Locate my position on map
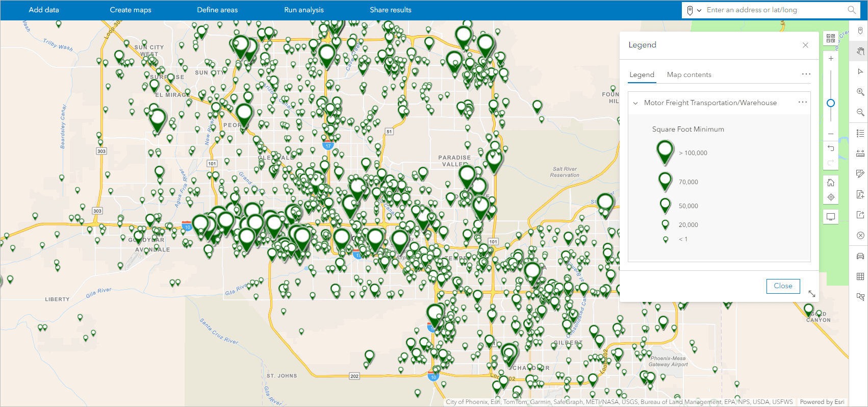The height and width of the screenshot is (407, 868). (831, 197)
